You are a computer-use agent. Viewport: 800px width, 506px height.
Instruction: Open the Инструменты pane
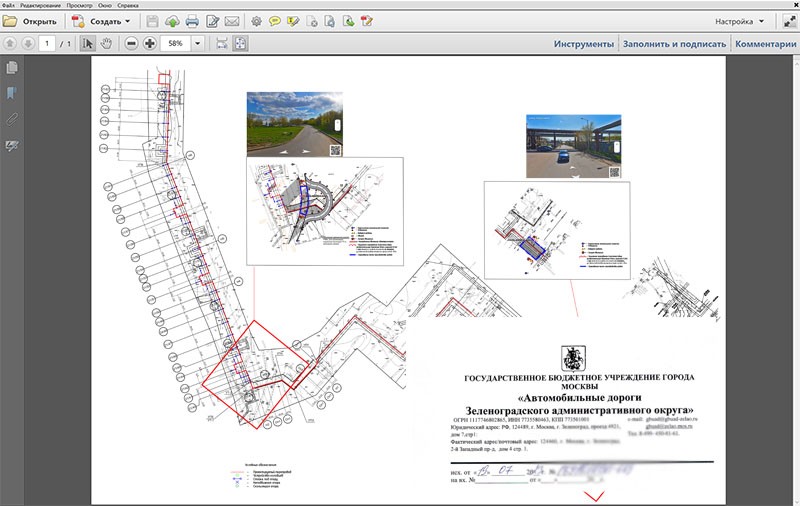pyautogui.click(x=584, y=44)
